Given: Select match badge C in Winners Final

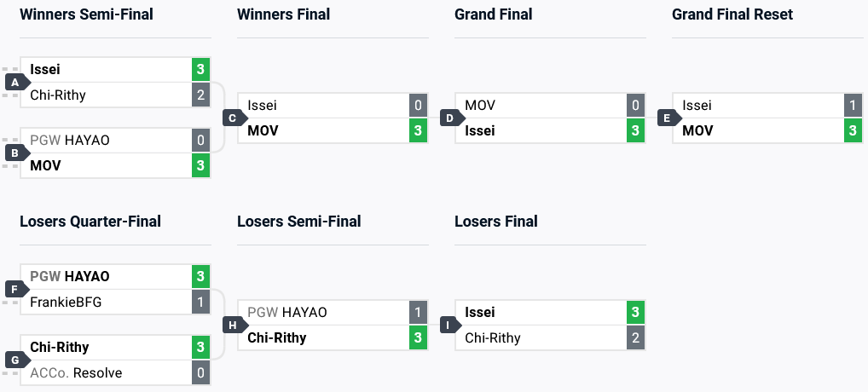Looking at the screenshot, I should [x=232, y=118].
